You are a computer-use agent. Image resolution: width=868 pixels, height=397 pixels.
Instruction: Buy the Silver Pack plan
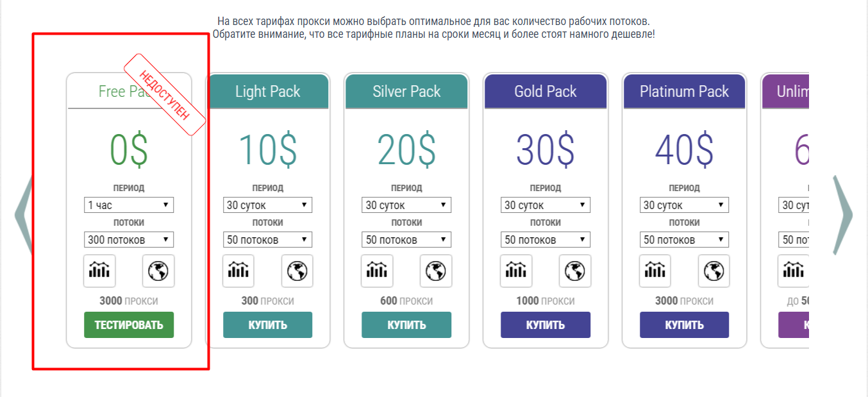coord(406,325)
